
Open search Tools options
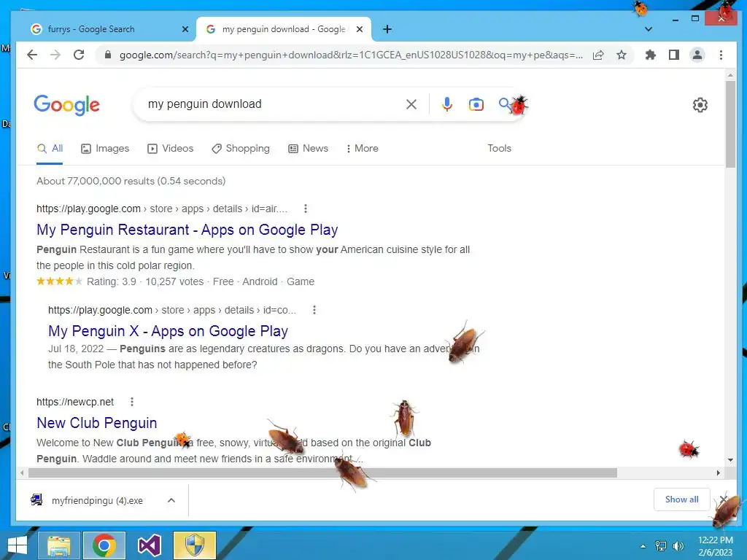(x=499, y=149)
